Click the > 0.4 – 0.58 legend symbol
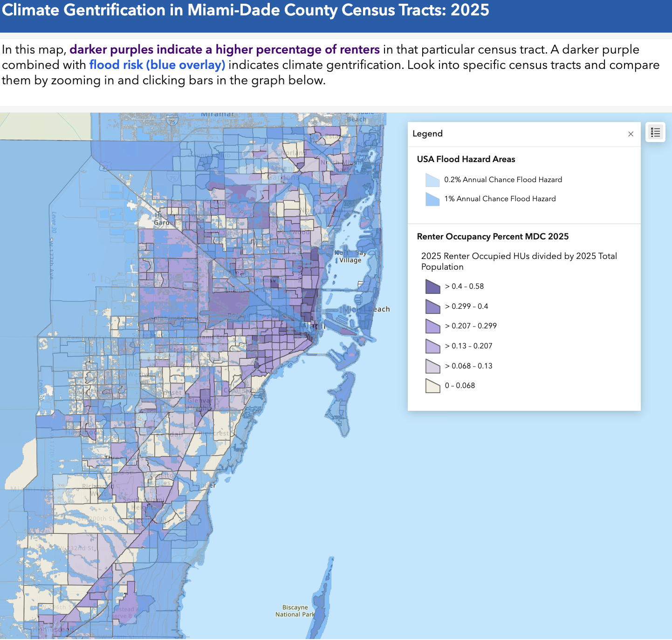 (x=432, y=286)
